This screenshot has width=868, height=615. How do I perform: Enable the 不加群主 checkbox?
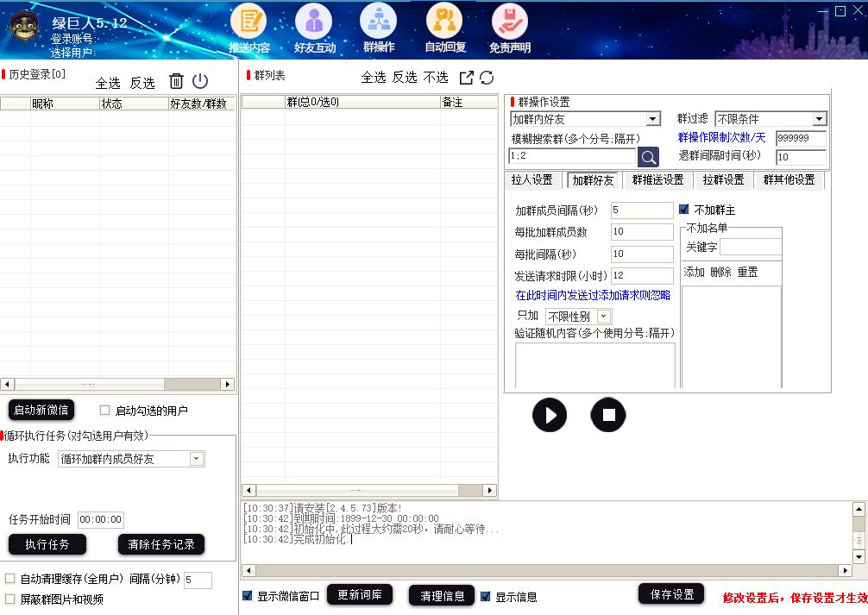pos(684,209)
